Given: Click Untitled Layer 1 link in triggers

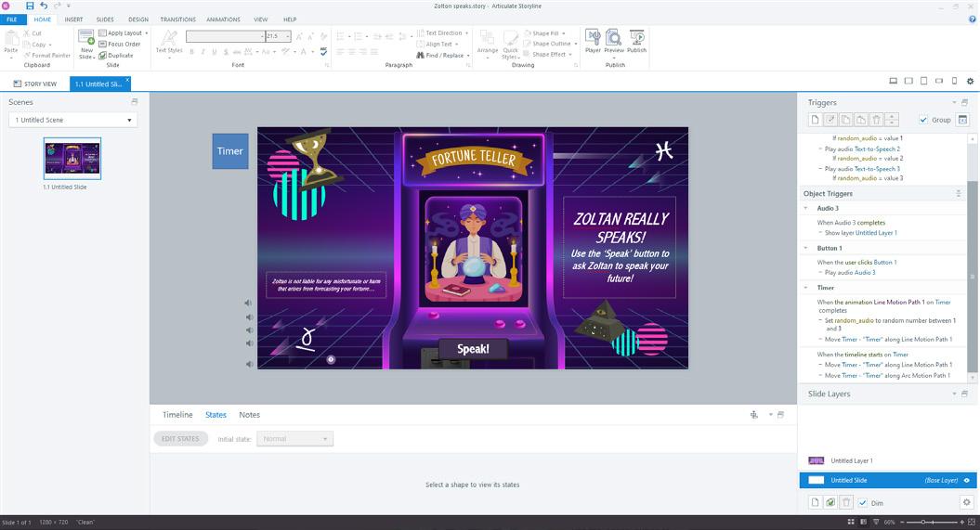Looking at the screenshot, I should click(876, 233).
